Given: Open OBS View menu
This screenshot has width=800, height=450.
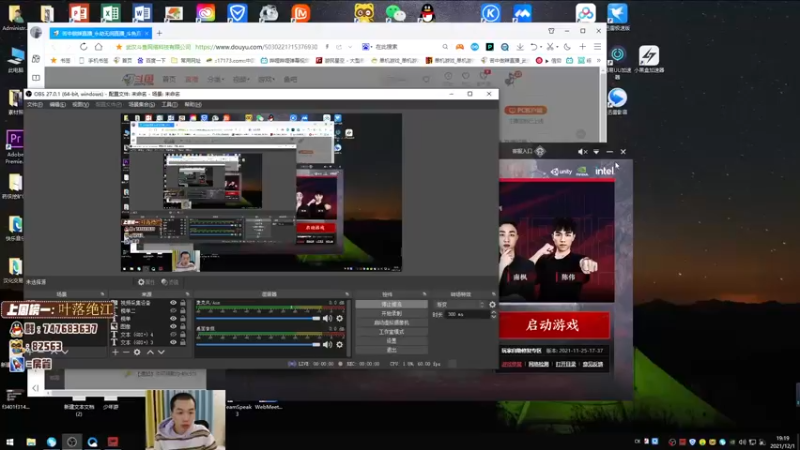Looking at the screenshot, I should [x=80, y=105].
